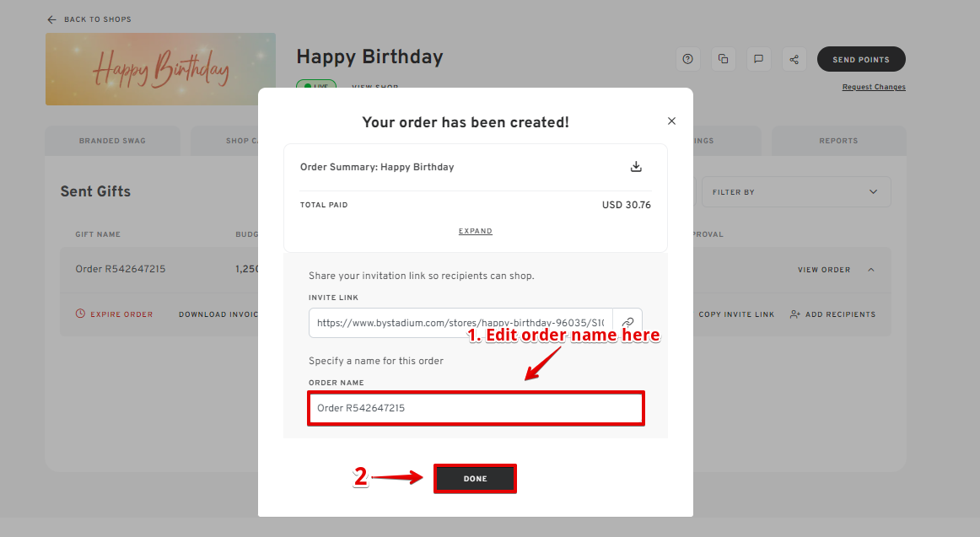Open the Reports tab
The width and height of the screenshot is (980, 537).
coord(838,141)
